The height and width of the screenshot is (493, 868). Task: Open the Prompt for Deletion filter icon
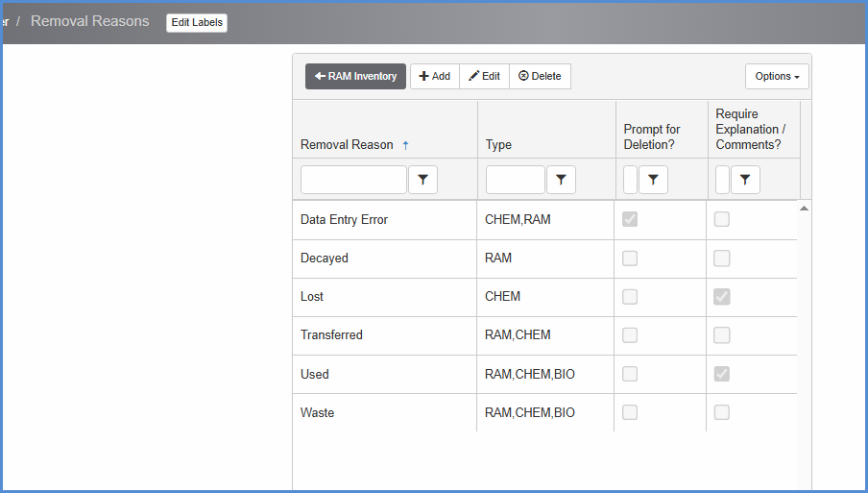(x=653, y=180)
